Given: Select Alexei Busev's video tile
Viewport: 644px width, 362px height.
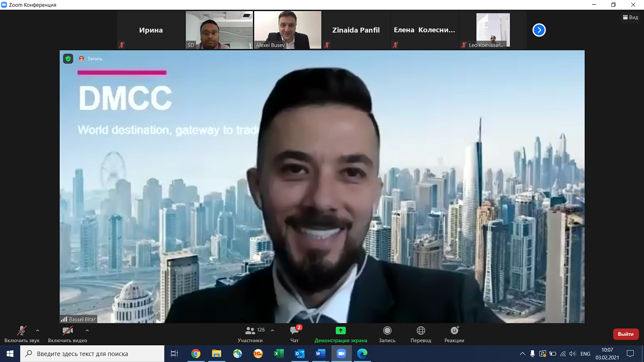Looking at the screenshot, I should [288, 30].
